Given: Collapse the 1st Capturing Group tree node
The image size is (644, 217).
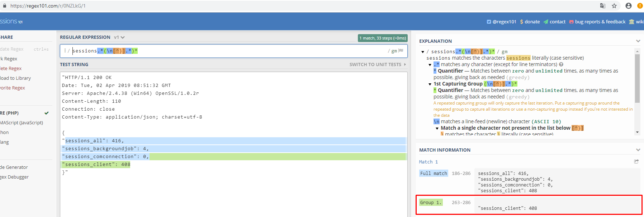Looking at the screenshot, I should 430,84.
